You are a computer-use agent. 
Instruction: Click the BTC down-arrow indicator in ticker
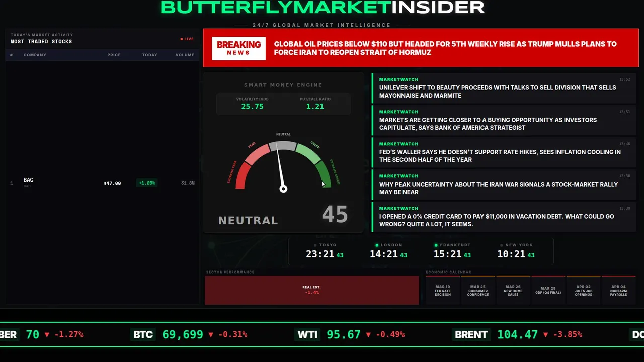210,334
